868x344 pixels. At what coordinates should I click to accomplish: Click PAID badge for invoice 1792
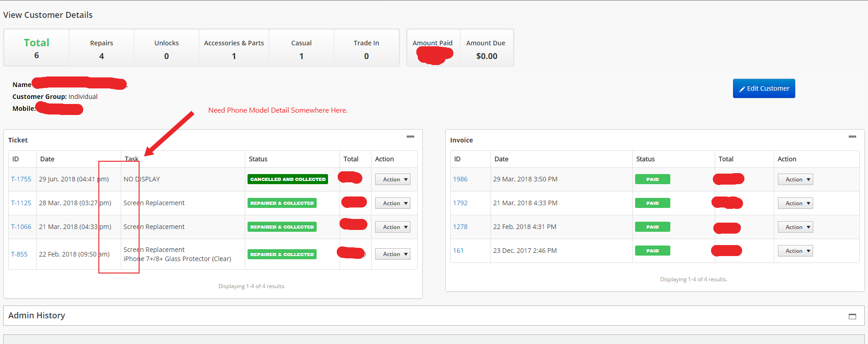pos(652,203)
